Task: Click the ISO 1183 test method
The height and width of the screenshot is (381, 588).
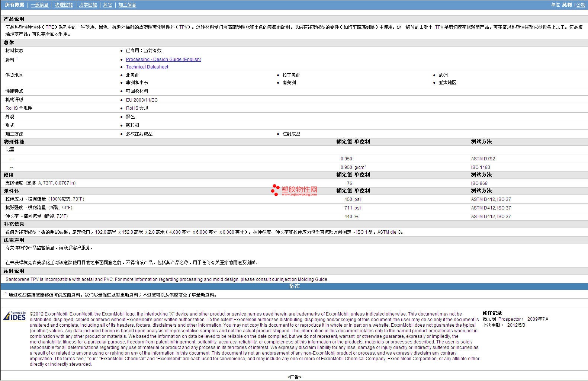Action: click(481, 167)
